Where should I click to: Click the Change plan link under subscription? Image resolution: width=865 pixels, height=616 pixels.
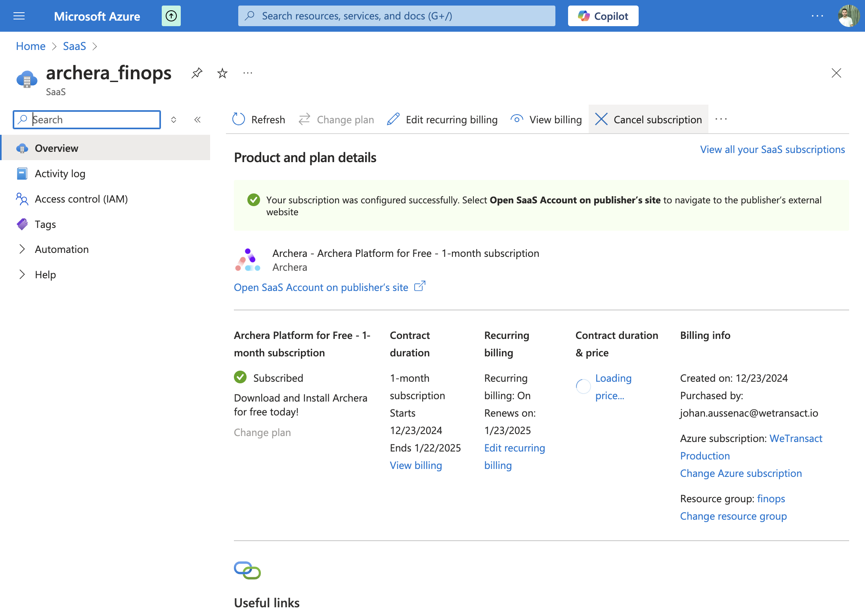coord(262,432)
